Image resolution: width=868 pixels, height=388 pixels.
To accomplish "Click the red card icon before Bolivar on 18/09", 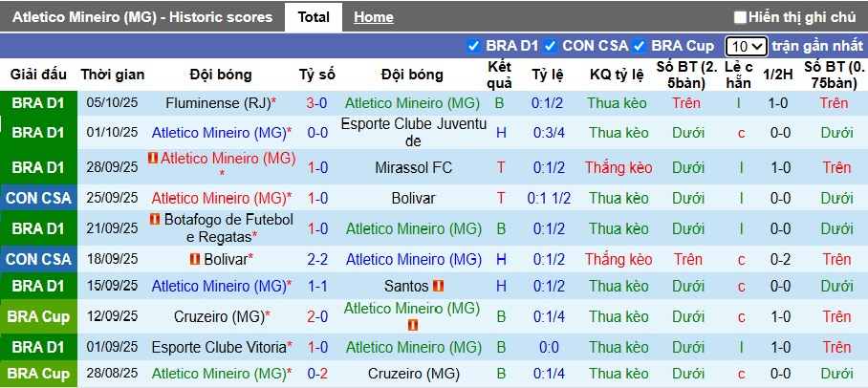I will click(x=194, y=260).
